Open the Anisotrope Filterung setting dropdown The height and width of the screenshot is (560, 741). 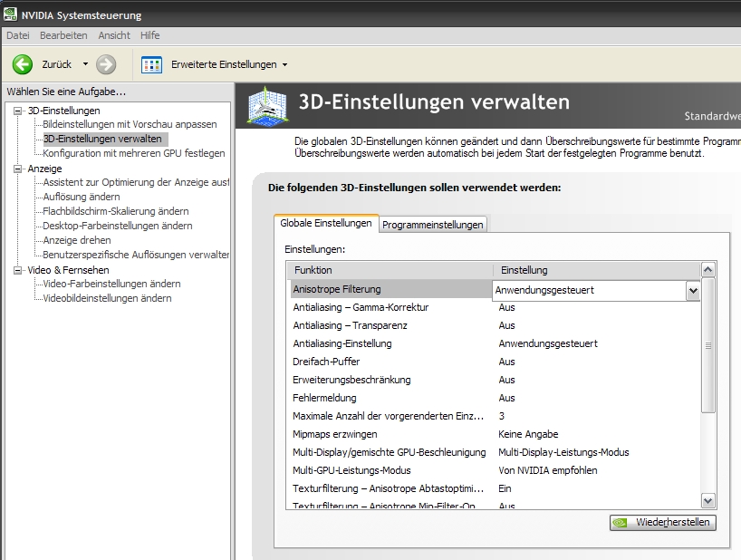[693, 291]
